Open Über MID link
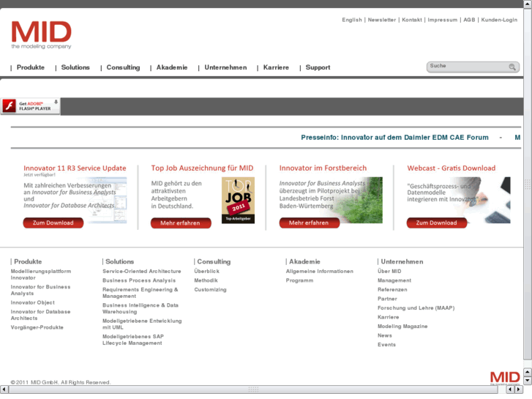The width and height of the screenshot is (532, 399). click(389, 272)
